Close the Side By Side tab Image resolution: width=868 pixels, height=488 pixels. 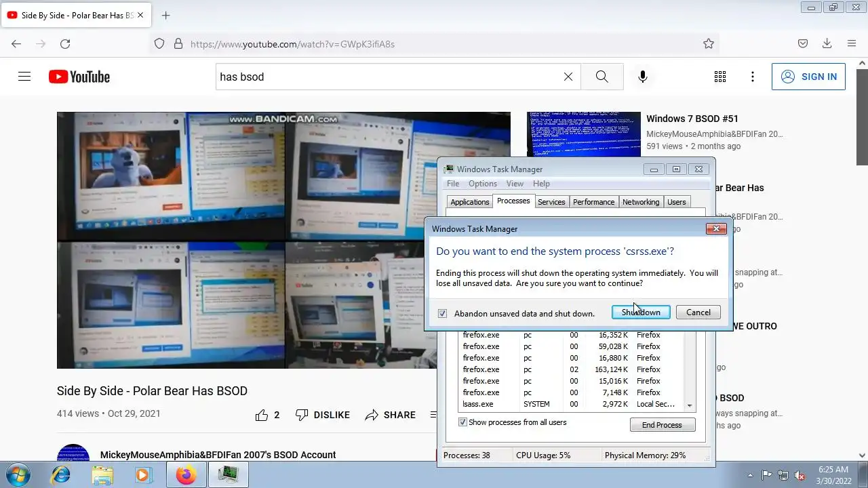coord(140,15)
